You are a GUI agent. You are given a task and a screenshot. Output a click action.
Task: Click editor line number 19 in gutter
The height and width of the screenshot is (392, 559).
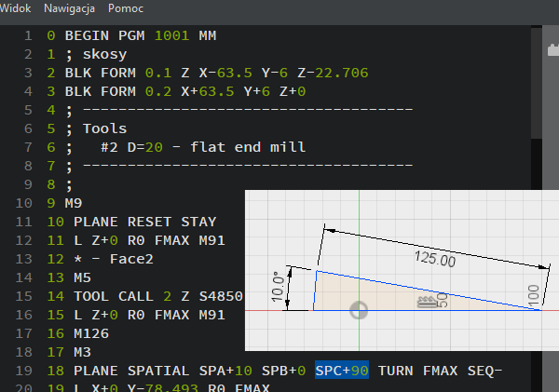pos(23,371)
